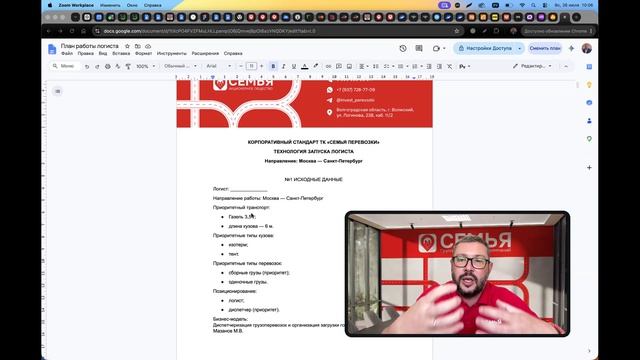Open Maps in the side panel
The image size is (640, 360).
tap(589, 139)
